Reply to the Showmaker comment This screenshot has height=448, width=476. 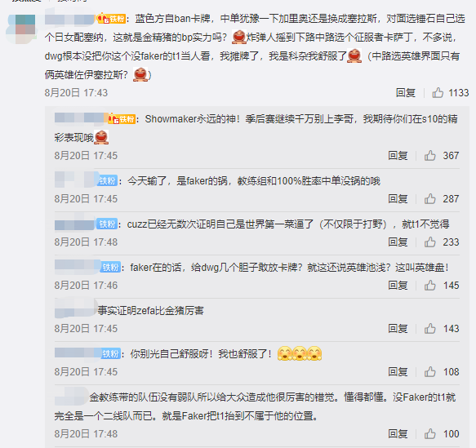(x=398, y=156)
